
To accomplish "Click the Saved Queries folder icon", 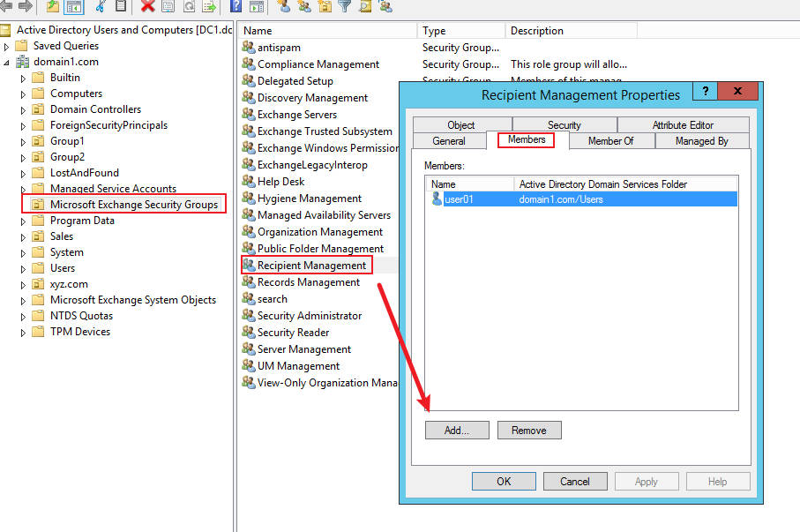I will 21,46.
